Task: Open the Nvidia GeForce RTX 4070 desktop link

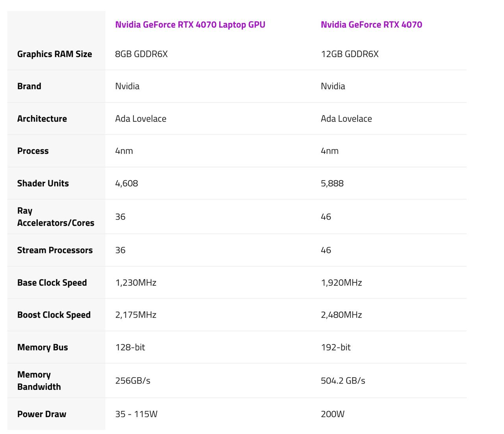Action: click(x=371, y=24)
